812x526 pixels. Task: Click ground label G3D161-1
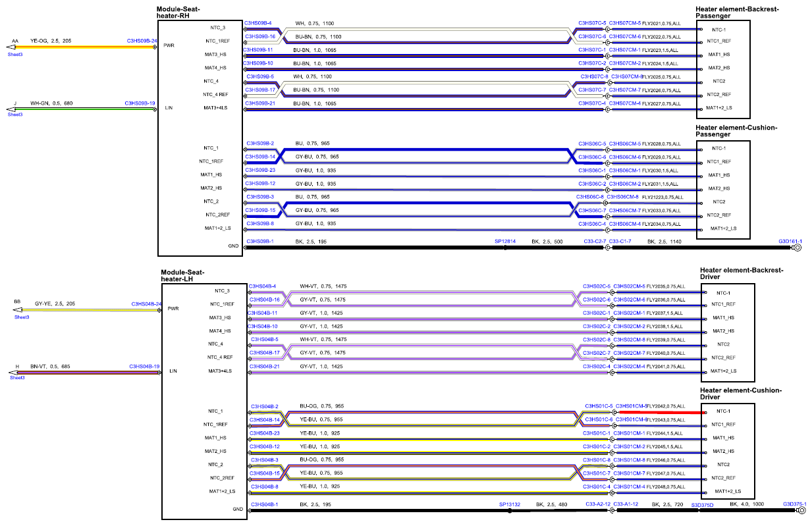(x=792, y=242)
